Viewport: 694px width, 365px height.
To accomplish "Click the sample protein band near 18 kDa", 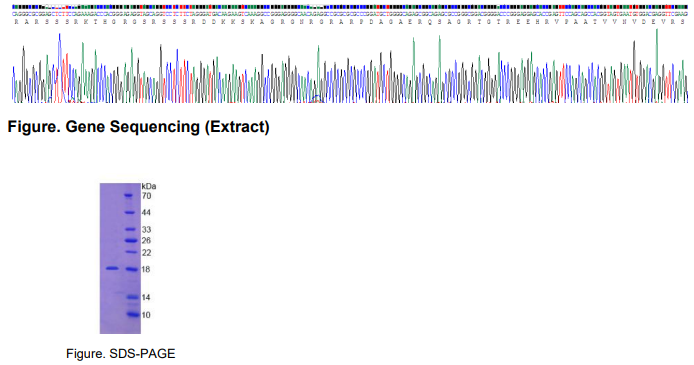I will (112, 268).
